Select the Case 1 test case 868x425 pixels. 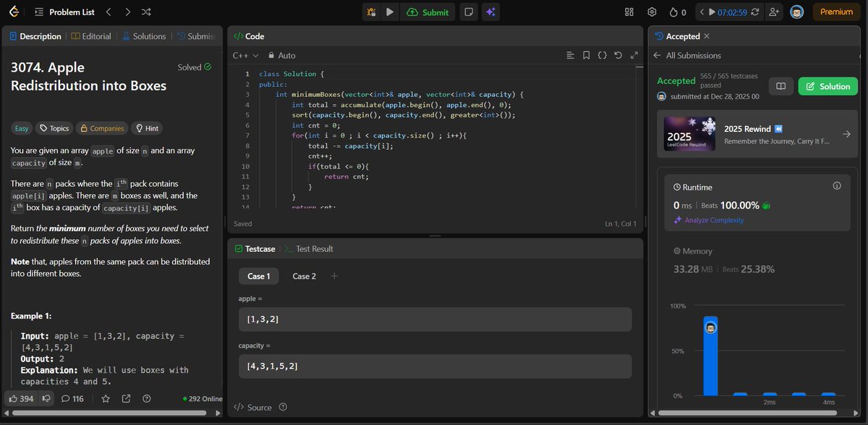pos(258,276)
